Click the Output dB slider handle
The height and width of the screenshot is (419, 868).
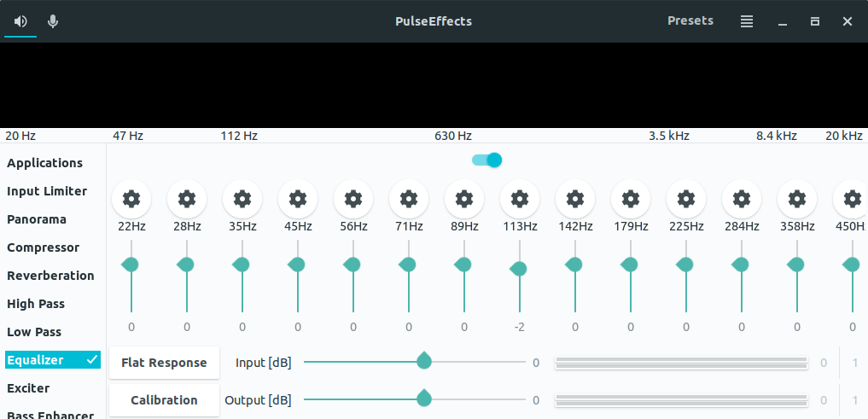(x=424, y=399)
